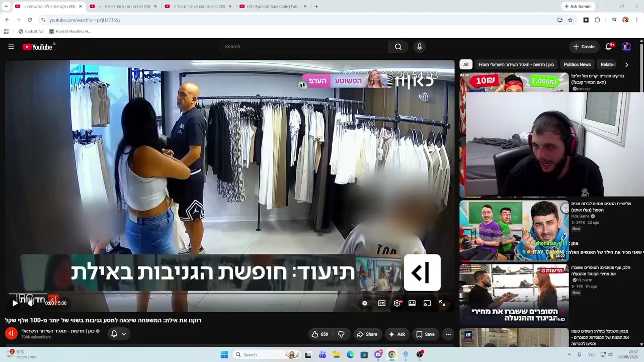Select the All filter chip
This screenshot has width=644, height=362.
coord(466,64)
